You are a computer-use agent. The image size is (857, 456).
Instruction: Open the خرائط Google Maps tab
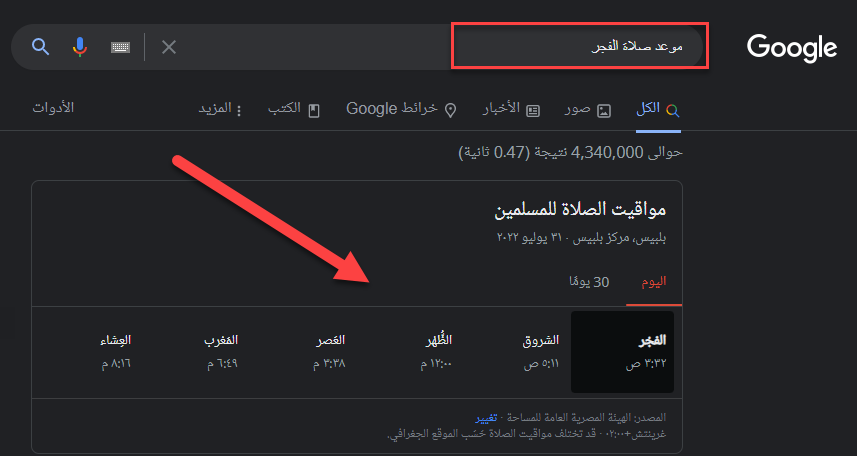click(402, 109)
